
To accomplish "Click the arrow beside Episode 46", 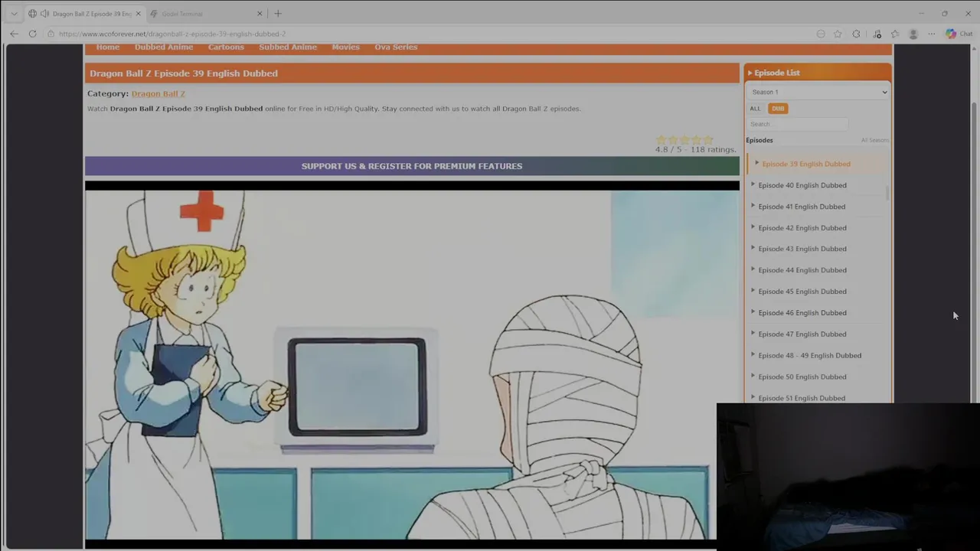I will coord(753,312).
